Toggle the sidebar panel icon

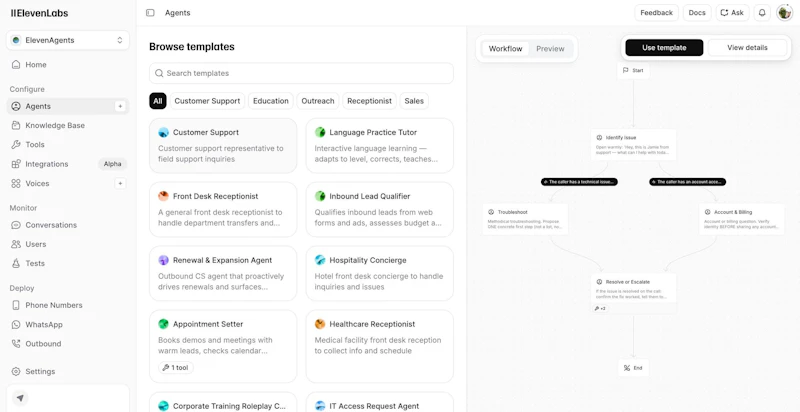tap(150, 13)
